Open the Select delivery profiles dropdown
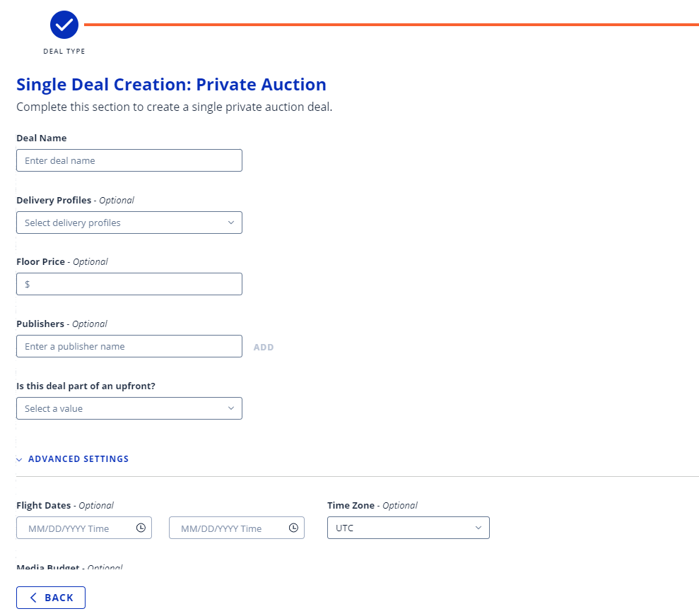The image size is (699, 616). click(129, 223)
